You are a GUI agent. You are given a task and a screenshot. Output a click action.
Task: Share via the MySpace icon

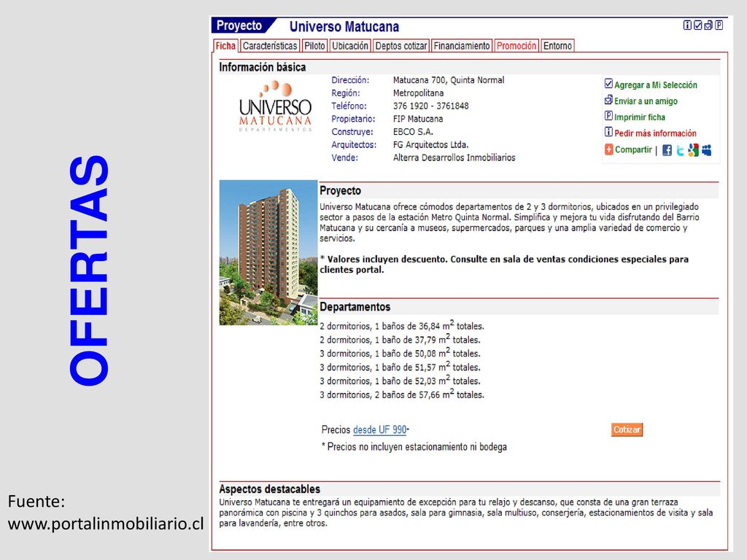pyautogui.click(x=706, y=150)
